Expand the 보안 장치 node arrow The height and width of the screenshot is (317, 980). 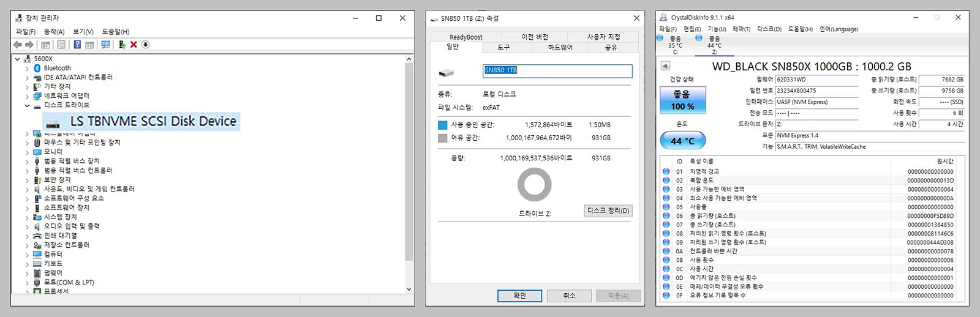coord(27,180)
